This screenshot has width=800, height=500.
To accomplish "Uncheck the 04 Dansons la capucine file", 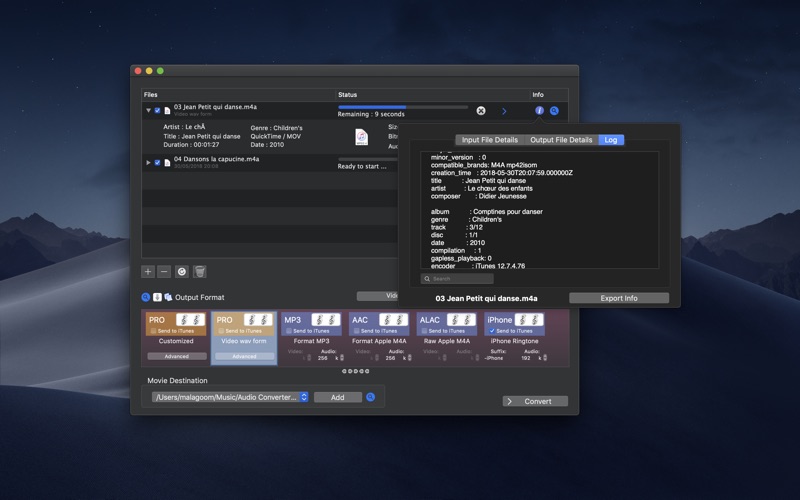I will click(158, 162).
